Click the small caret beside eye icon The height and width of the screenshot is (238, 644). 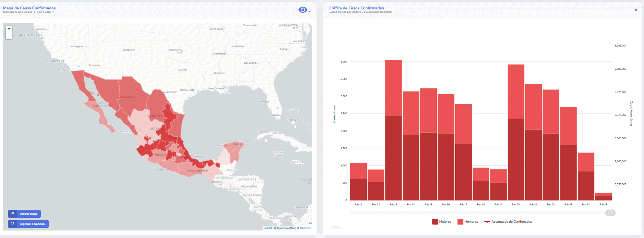point(310,12)
